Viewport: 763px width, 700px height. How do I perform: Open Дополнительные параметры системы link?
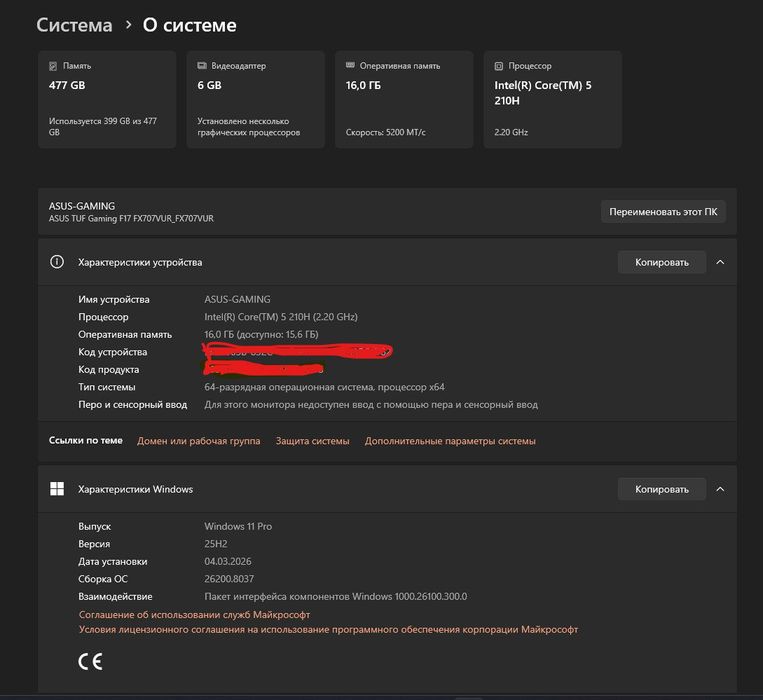pyautogui.click(x=450, y=441)
